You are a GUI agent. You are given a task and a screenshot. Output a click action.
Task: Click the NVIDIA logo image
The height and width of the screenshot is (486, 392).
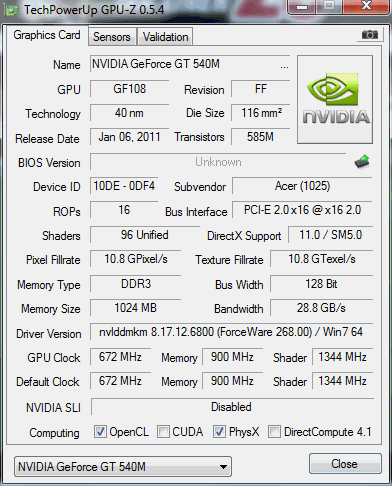[335, 100]
